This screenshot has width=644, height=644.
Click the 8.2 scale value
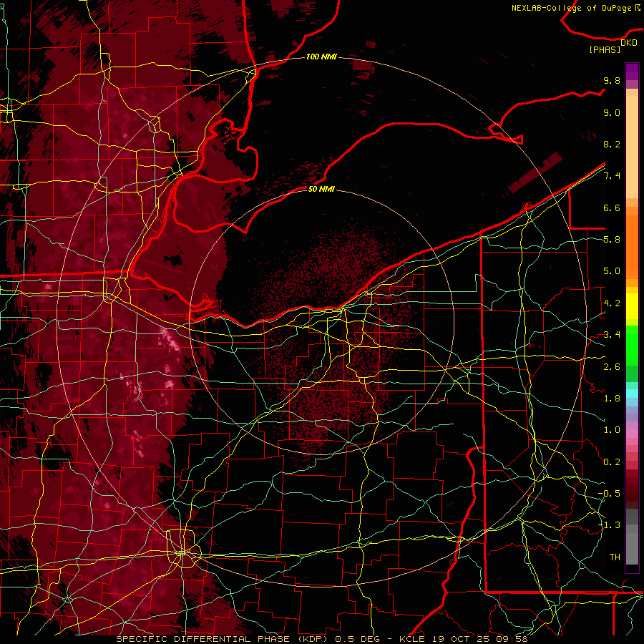[612, 144]
